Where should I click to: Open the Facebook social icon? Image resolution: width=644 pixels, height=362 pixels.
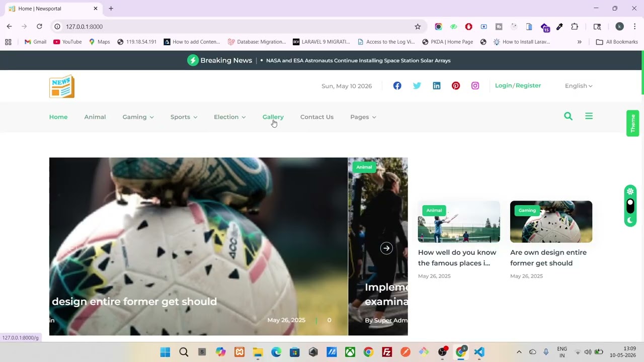[397, 86]
